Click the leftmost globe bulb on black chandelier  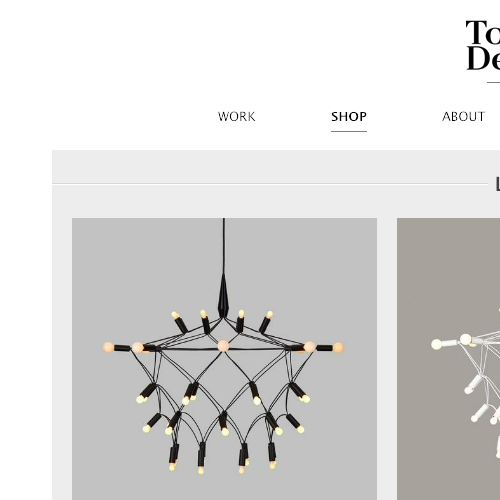click(108, 347)
